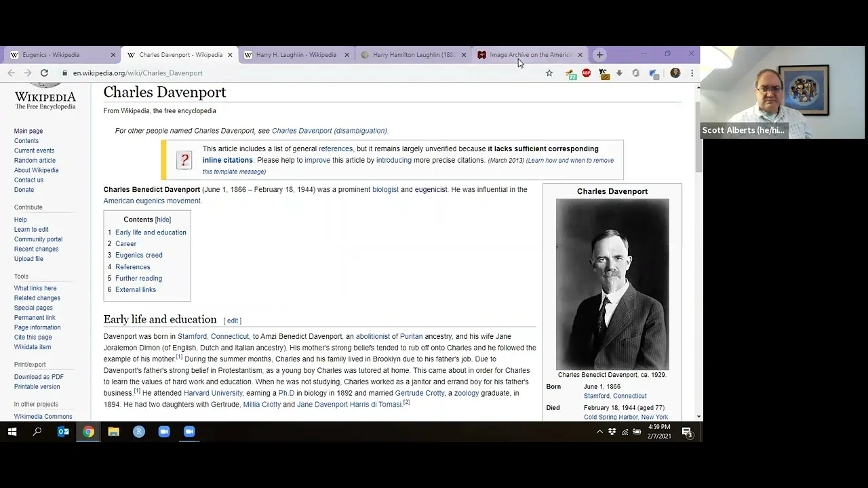
Task: Open the Windows notification center
Action: (x=687, y=432)
